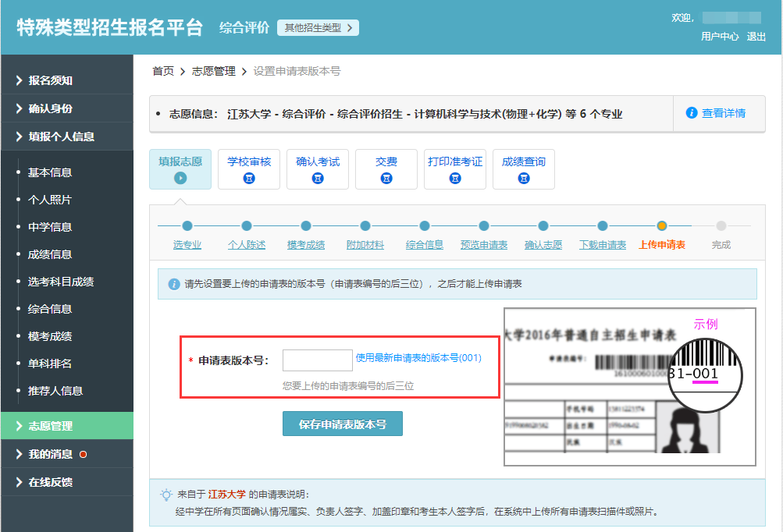Click the 使用最新申请表的版本号(001) link

pyautogui.click(x=418, y=358)
